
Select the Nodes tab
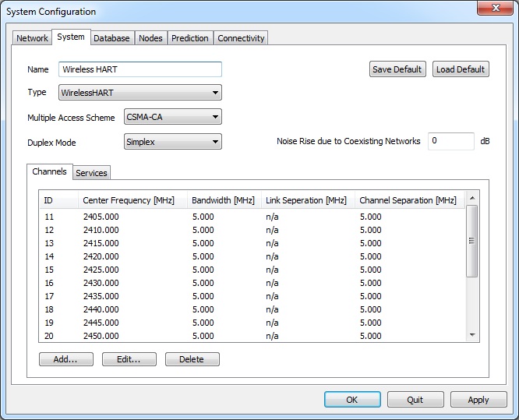pos(150,38)
